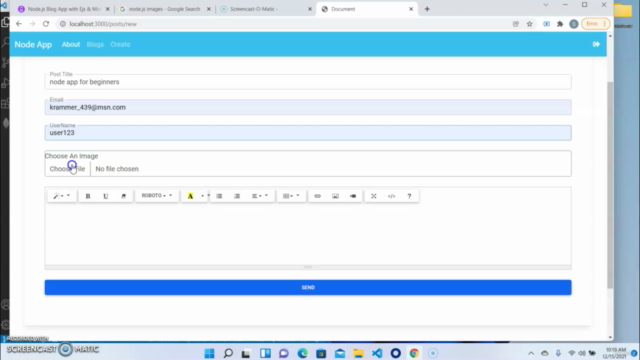Click the eraser remove-font-style icon
Screen dimensions: 640x360
point(123,196)
